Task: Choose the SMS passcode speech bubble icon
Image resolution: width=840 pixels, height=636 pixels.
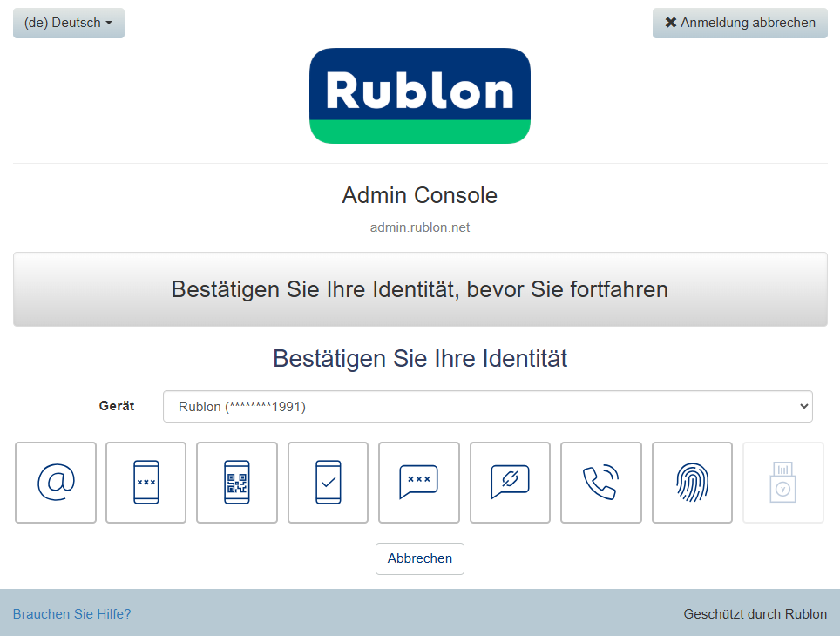Action: pos(418,483)
